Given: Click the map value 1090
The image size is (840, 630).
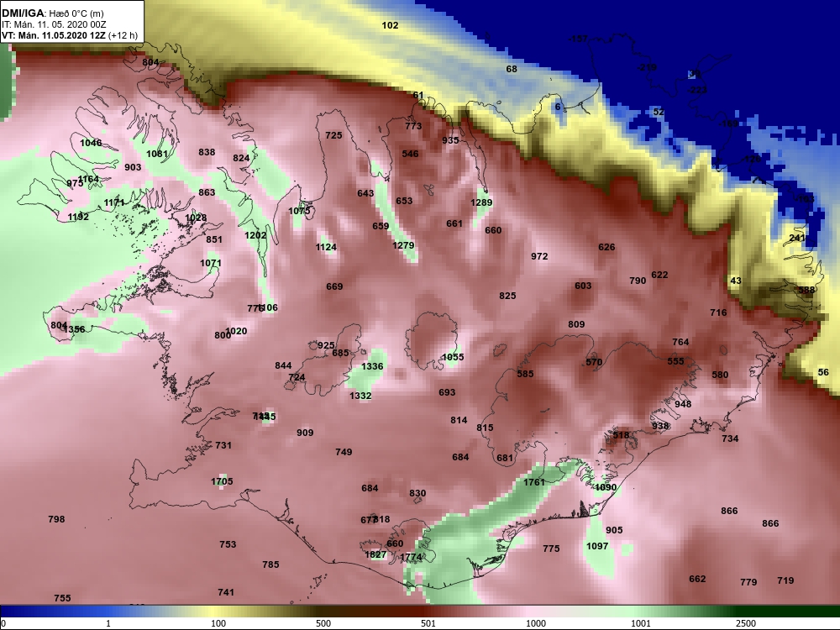Looking at the screenshot, I should click(606, 487).
